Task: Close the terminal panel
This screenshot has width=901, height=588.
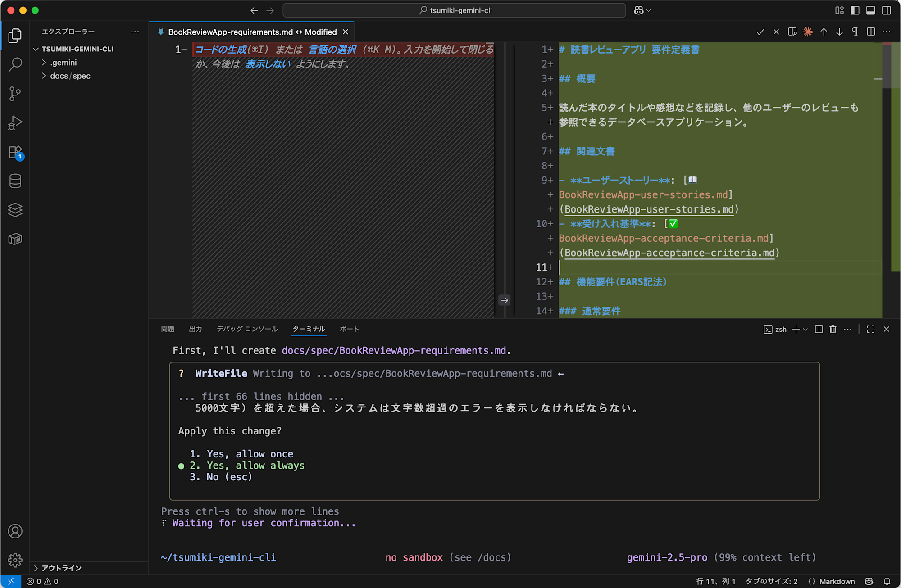Action: (887, 330)
